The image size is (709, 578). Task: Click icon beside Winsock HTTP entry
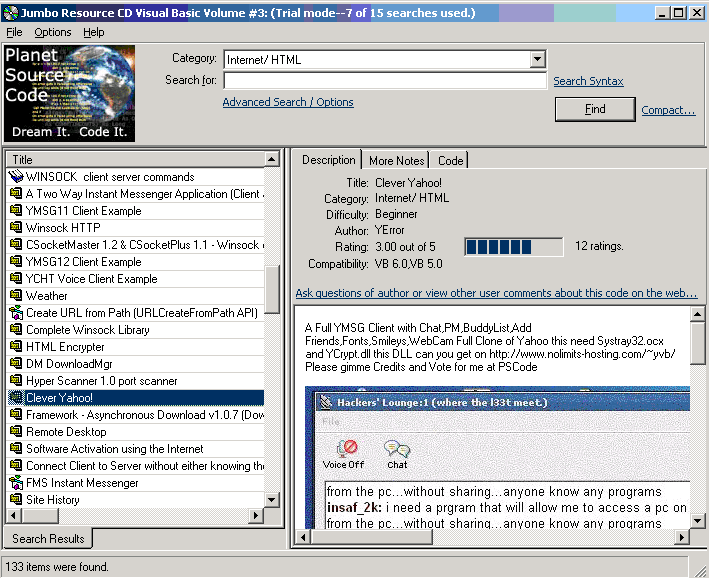pos(16,227)
